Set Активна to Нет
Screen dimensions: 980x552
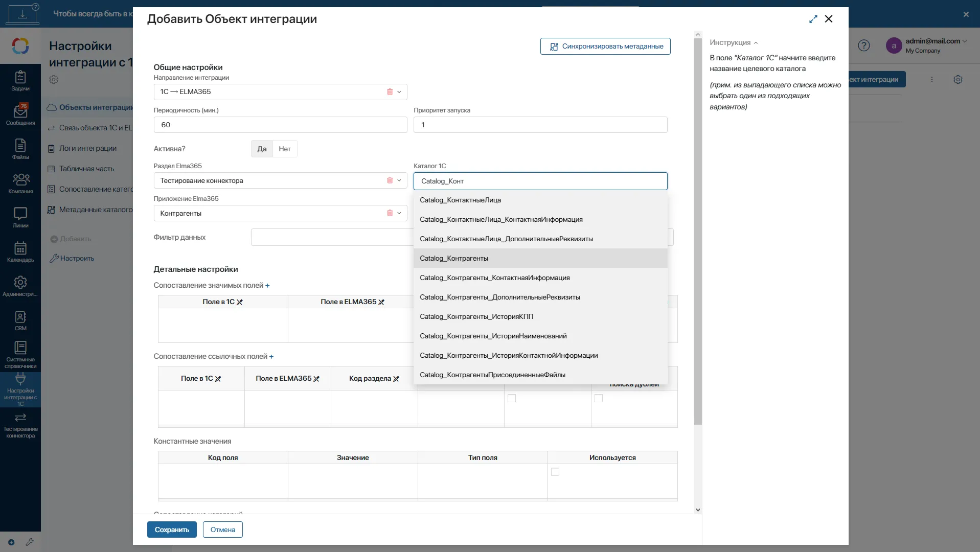pos(285,149)
